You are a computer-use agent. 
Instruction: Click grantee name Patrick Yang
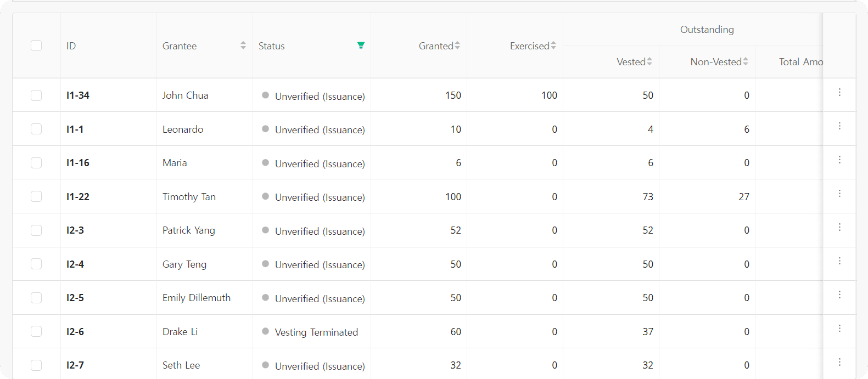pyautogui.click(x=189, y=230)
